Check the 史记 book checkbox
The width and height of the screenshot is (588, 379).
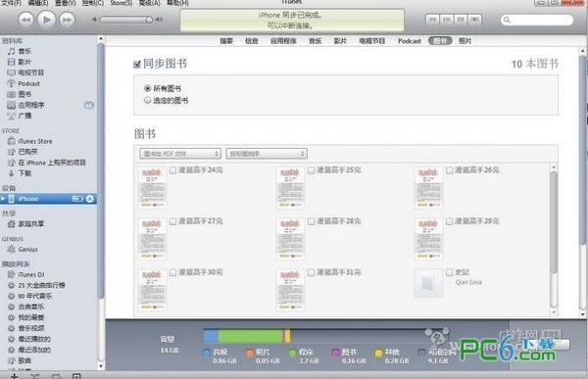(449, 272)
